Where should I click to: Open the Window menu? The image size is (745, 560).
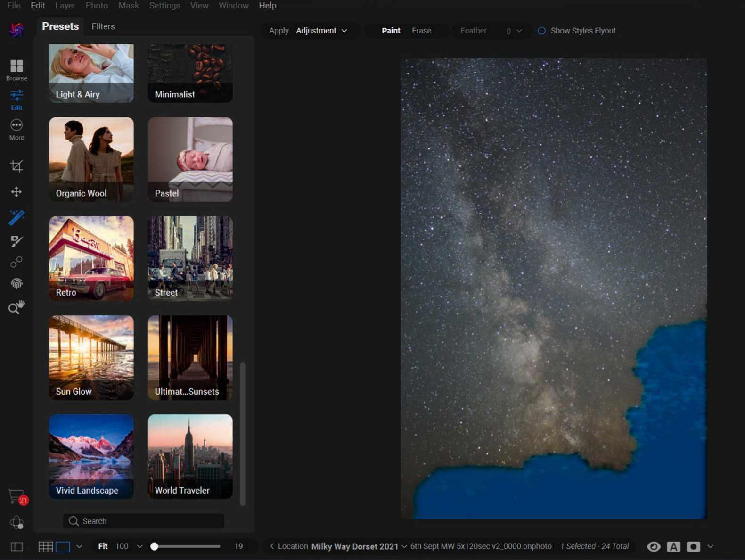point(234,6)
